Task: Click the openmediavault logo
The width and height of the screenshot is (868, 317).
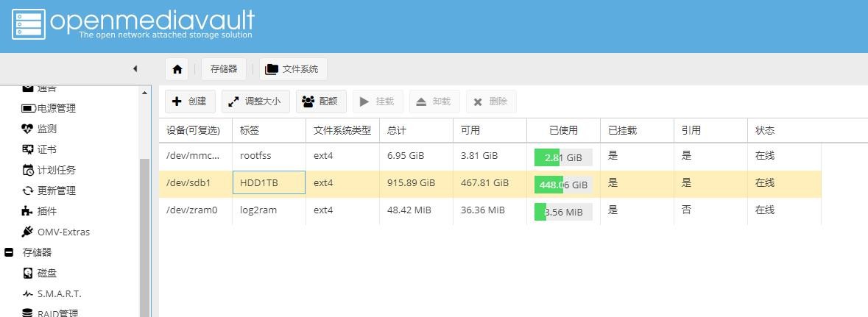Action: point(133,24)
